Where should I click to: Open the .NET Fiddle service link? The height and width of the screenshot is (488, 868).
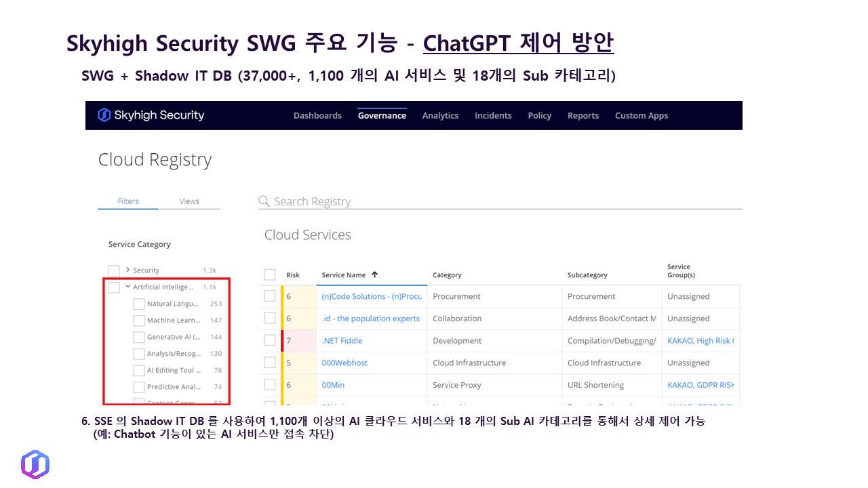[342, 340]
